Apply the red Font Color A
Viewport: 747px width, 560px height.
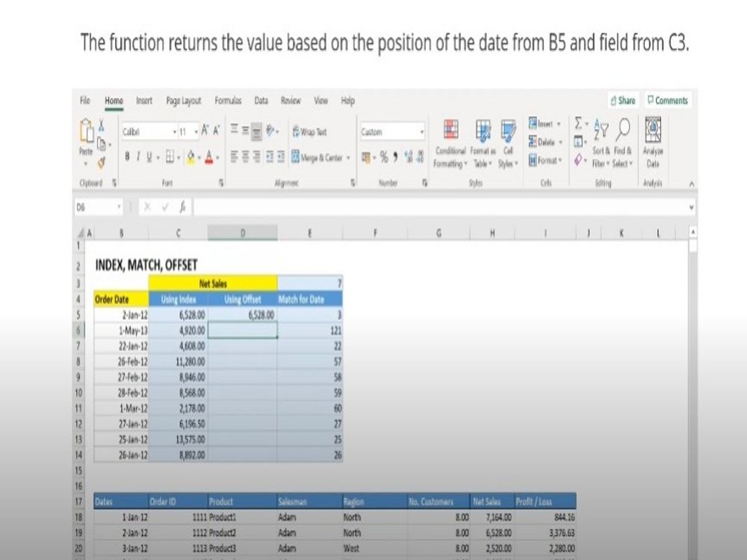coord(208,157)
